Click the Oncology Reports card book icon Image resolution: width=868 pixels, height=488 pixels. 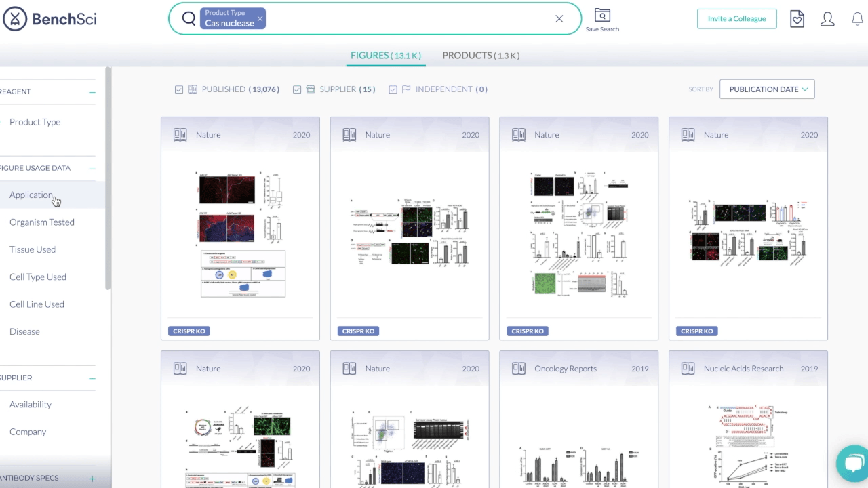pos(519,369)
